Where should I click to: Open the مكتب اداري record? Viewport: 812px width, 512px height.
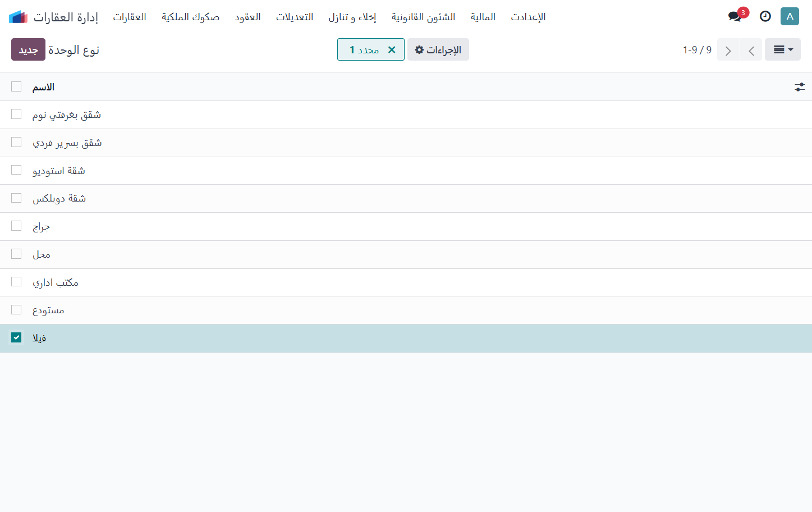coord(56,282)
